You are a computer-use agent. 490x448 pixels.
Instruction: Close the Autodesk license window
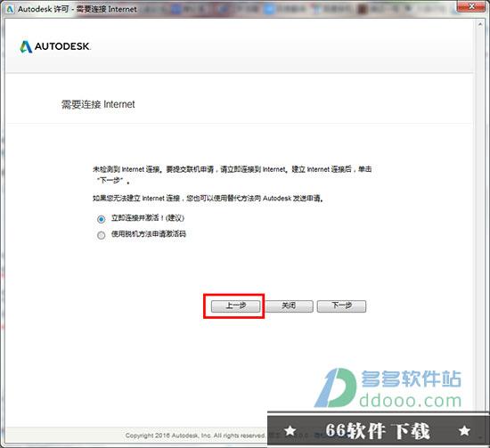[x=472, y=6]
